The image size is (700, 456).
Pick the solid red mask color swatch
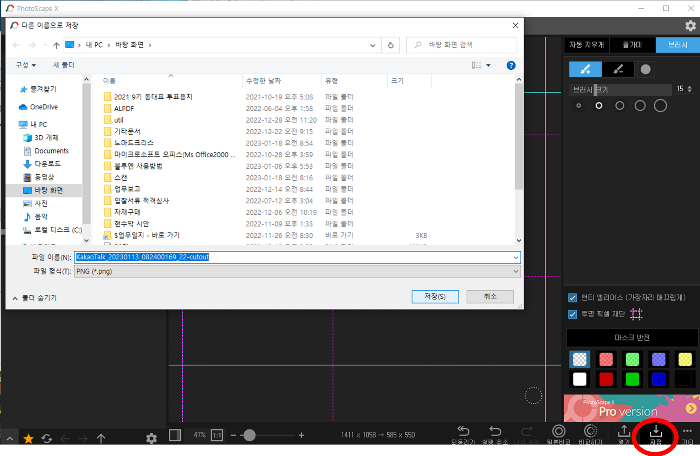[x=606, y=379]
